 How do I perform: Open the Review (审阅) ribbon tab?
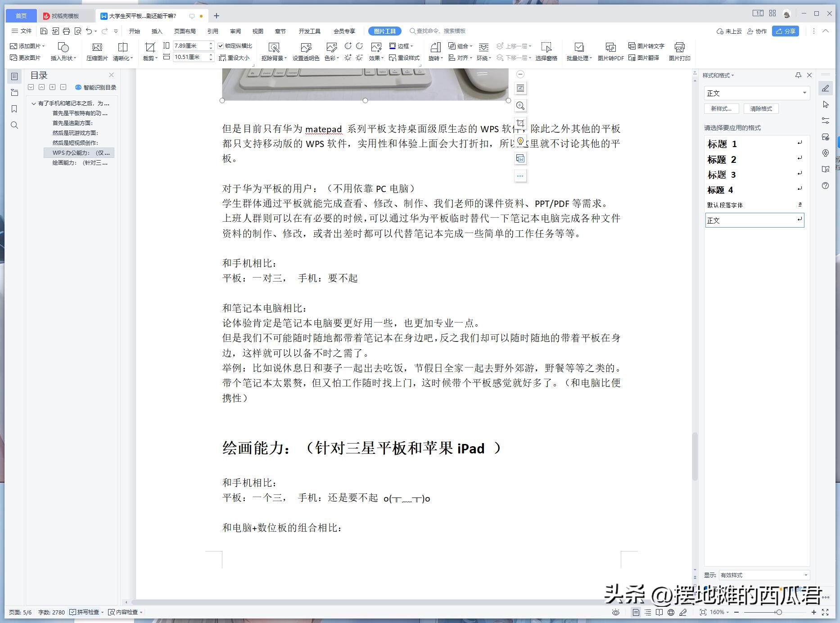tap(235, 31)
